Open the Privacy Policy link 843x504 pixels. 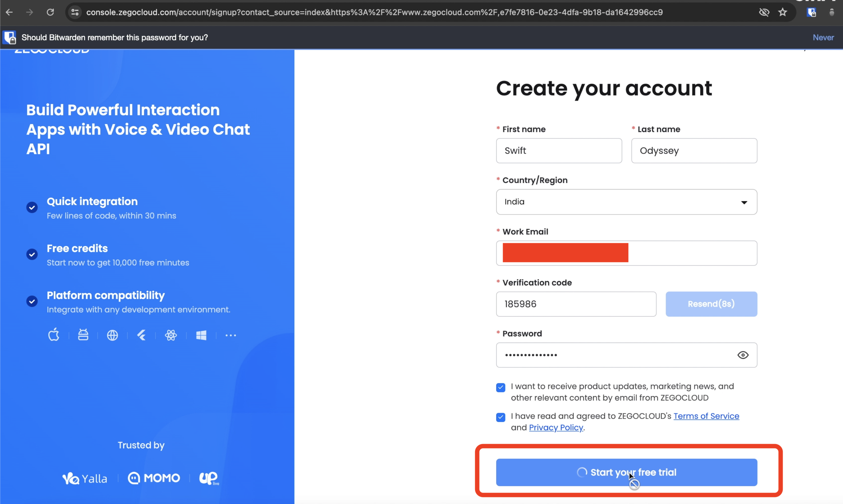(556, 428)
